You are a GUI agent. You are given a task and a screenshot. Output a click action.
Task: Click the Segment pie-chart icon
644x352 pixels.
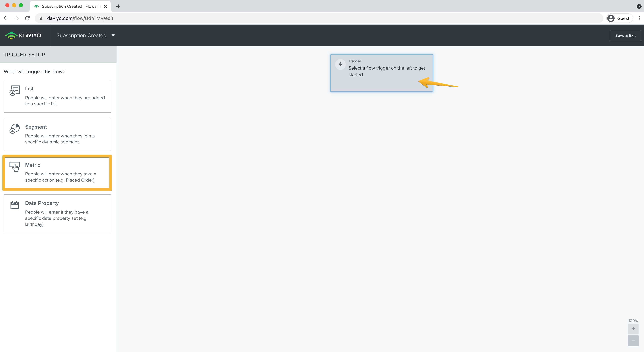pyautogui.click(x=15, y=129)
